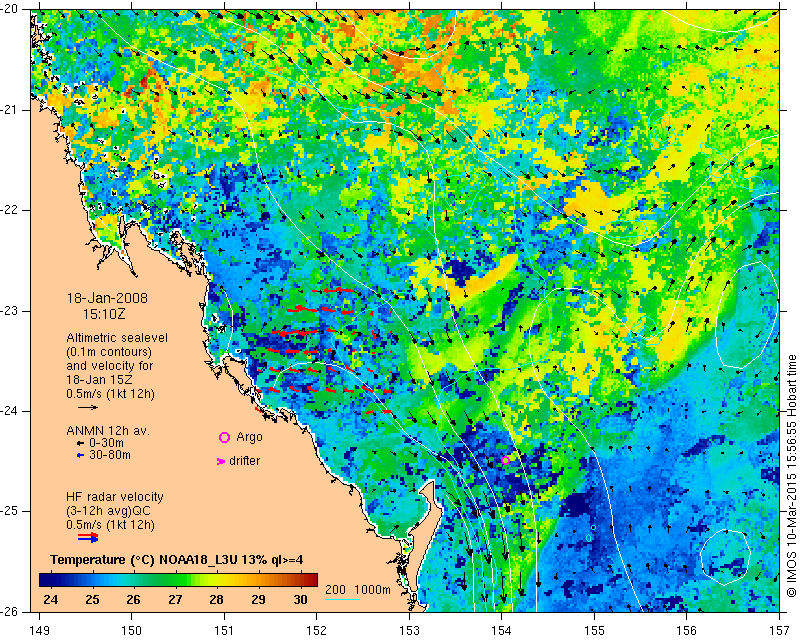Click '0.5m/s (1kt 12h)' below HF radar heading
800x640 pixels.
click(x=110, y=525)
